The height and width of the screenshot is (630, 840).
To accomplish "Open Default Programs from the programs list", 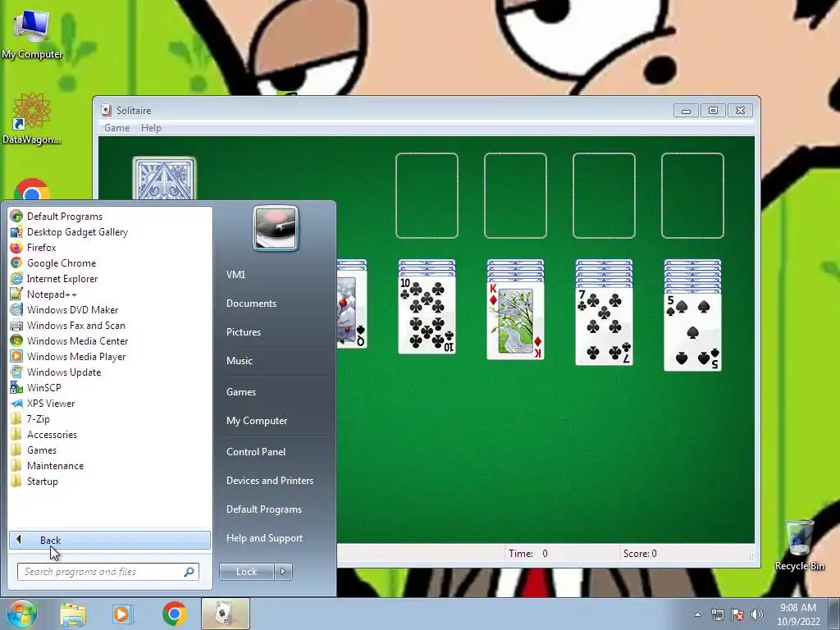I will tap(110, 217).
